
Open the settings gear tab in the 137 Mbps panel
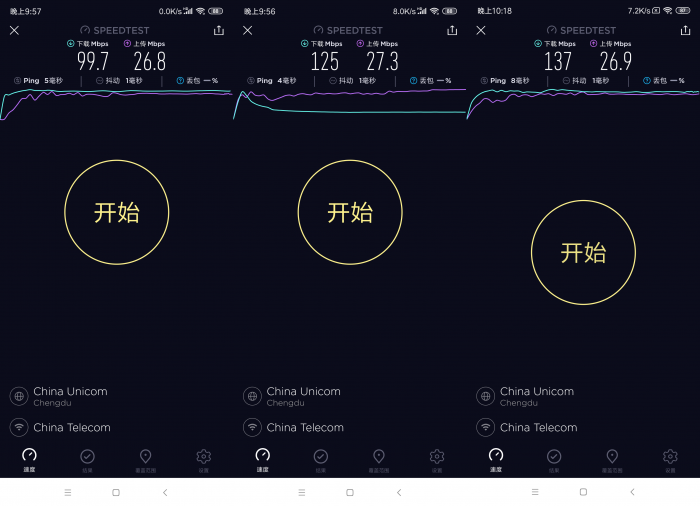(670, 459)
